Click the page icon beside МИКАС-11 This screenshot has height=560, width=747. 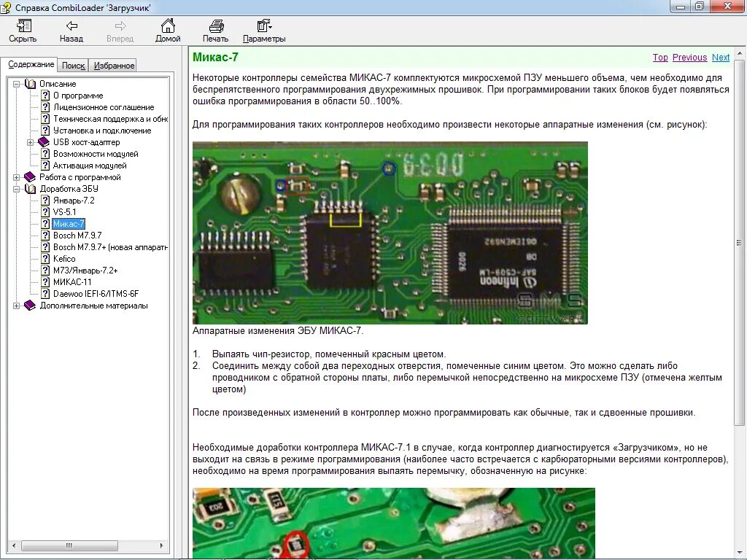[x=45, y=282]
